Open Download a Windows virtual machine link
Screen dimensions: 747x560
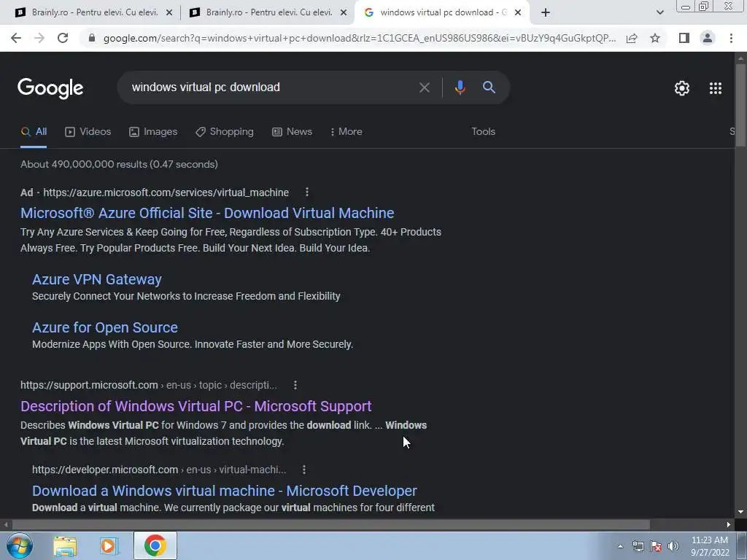225,491
